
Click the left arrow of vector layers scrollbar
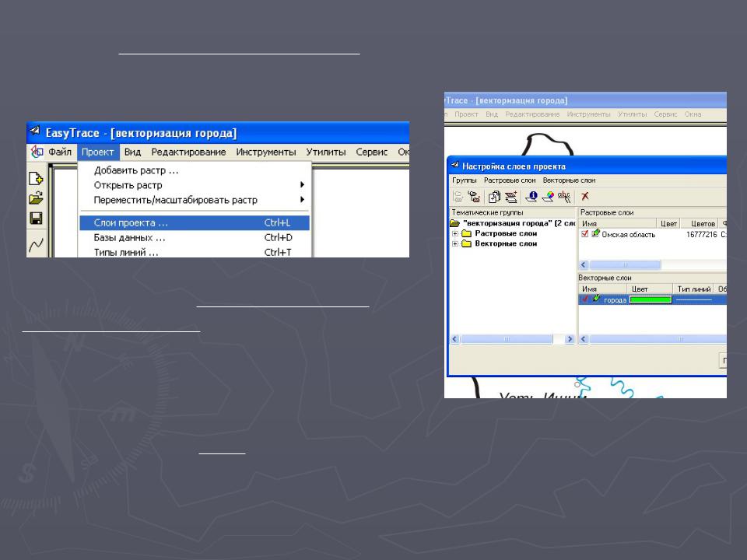click(584, 339)
